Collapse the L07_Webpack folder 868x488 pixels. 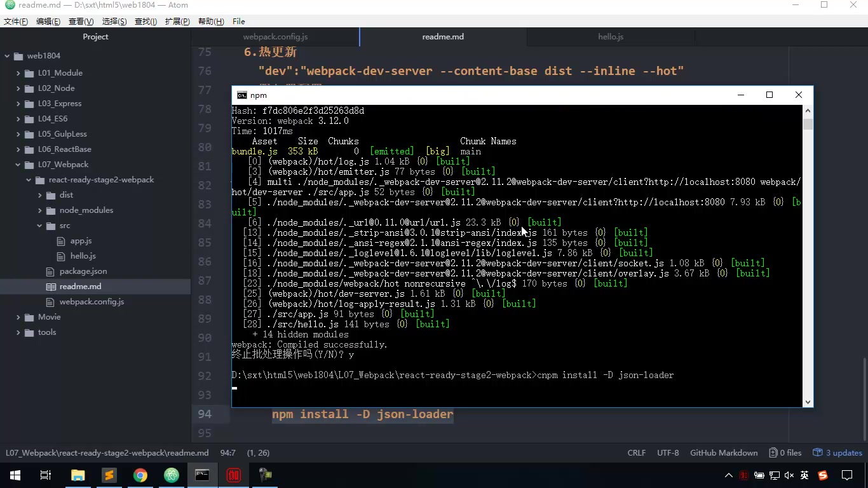coord(18,165)
